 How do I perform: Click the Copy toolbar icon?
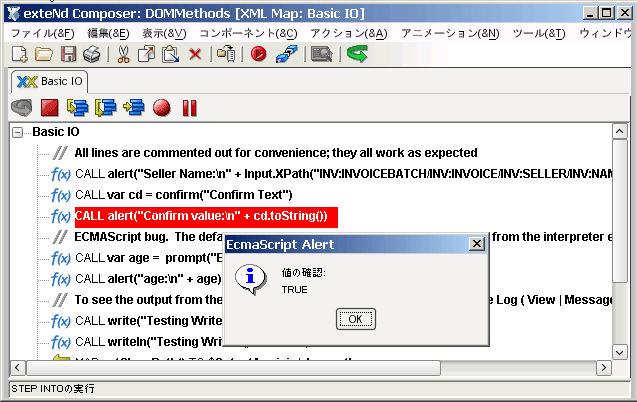[146, 54]
